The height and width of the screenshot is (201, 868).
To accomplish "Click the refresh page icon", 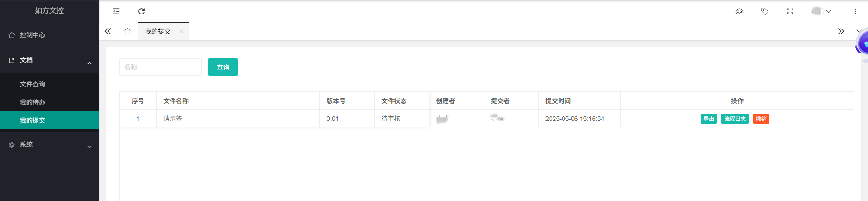I will [x=142, y=11].
